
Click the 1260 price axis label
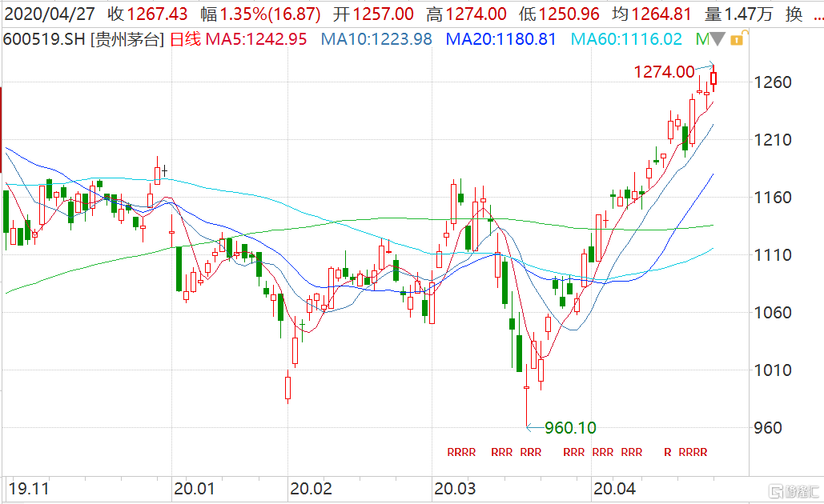tap(773, 82)
